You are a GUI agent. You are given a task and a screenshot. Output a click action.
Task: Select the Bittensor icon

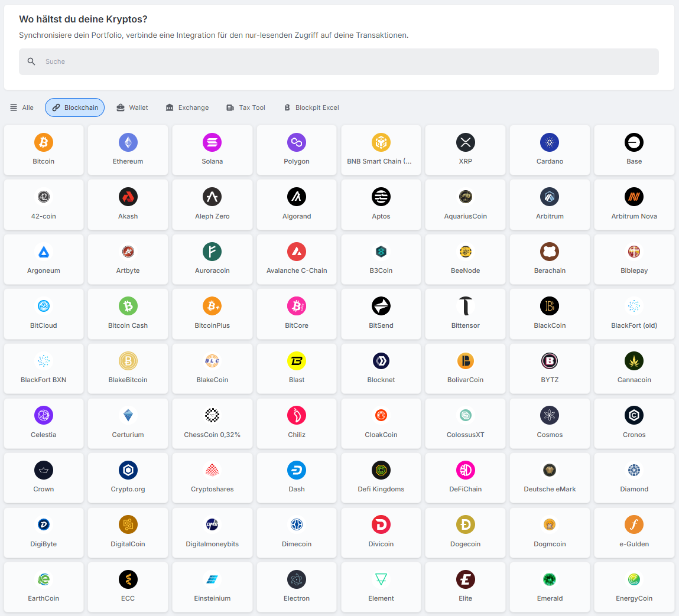(466, 306)
